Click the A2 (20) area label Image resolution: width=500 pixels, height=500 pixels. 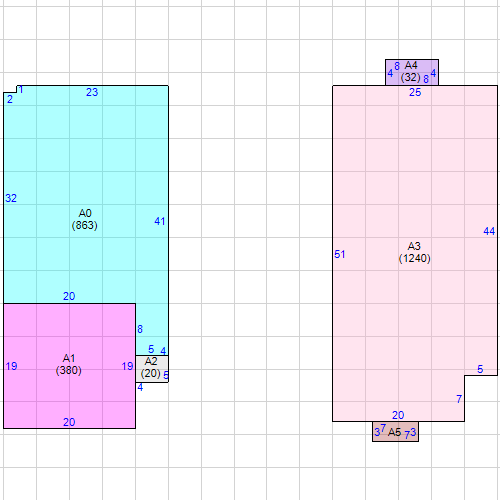point(151,367)
